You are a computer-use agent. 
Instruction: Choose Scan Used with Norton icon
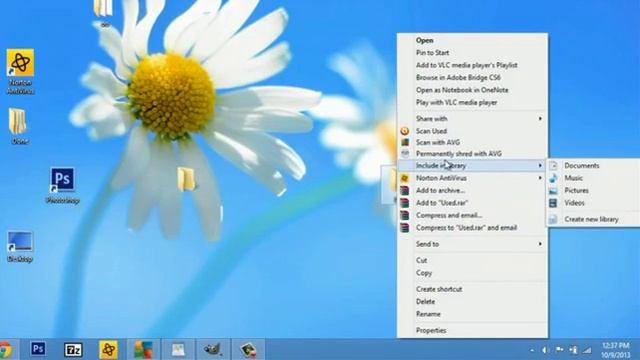point(472,131)
